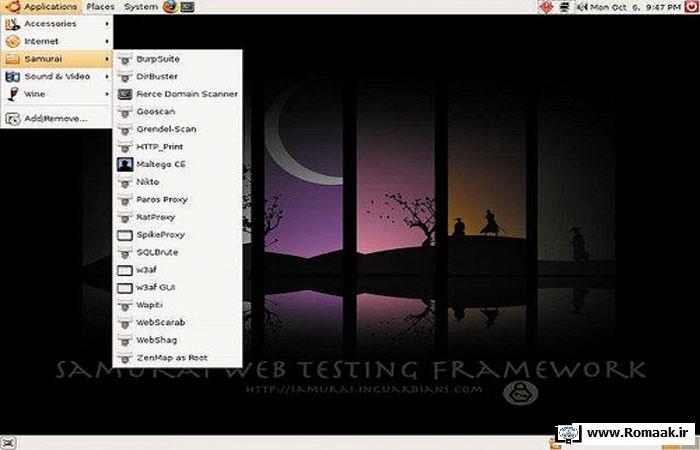
Task: Open the Wine submenu
Action: pos(57,94)
